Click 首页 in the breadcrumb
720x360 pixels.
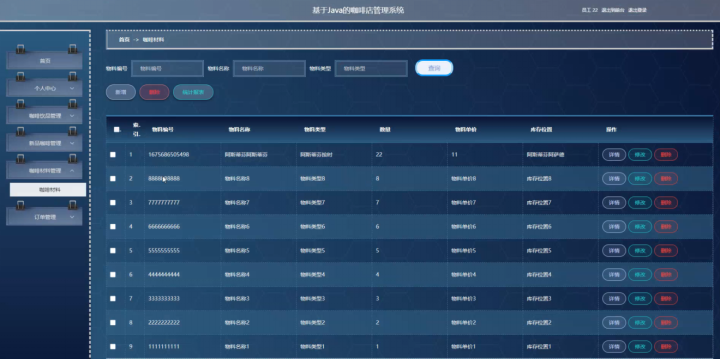(124, 40)
